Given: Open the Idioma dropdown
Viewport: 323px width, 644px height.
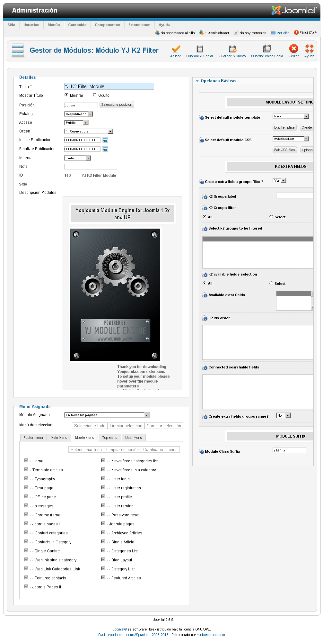Looking at the screenshot, I should pyautogui.click(x=78, y=158).
